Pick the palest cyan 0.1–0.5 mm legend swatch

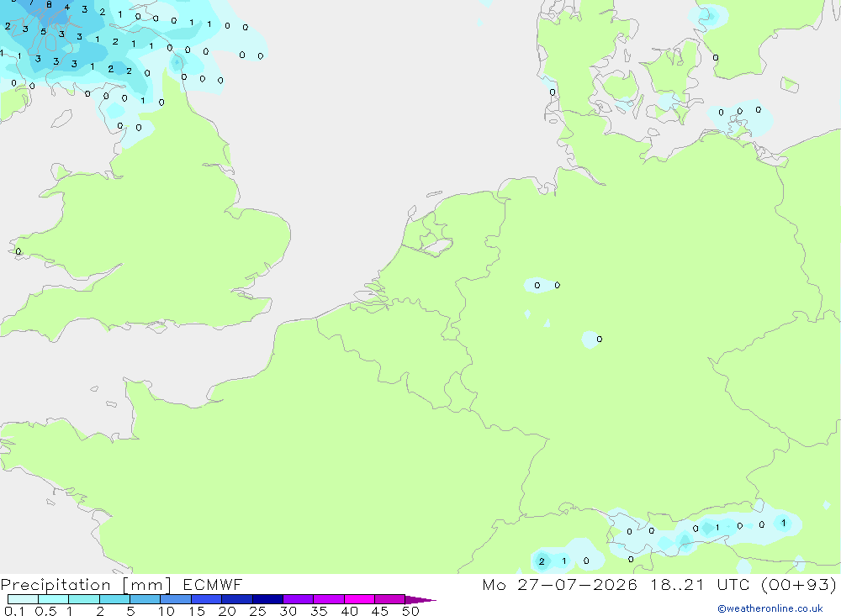[x=23, y=599]
